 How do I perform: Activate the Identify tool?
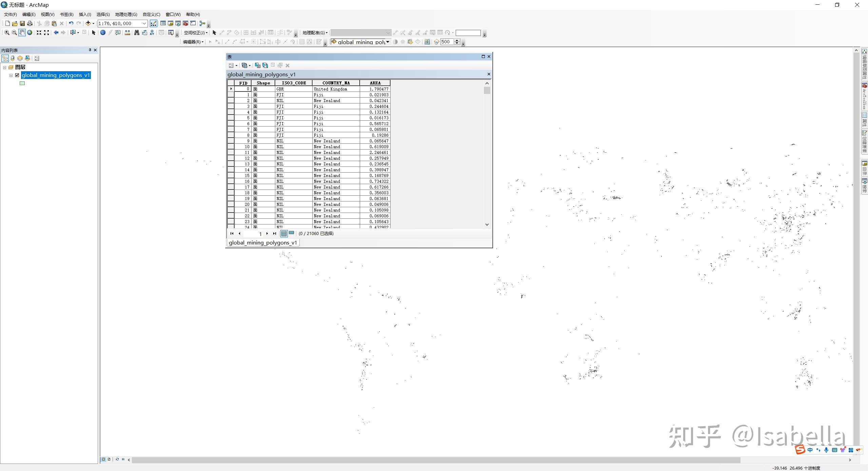[103, 33]
